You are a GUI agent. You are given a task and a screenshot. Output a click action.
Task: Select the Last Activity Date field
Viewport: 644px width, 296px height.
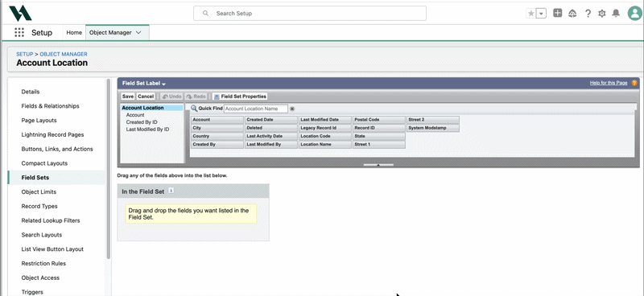click(271, 136)
